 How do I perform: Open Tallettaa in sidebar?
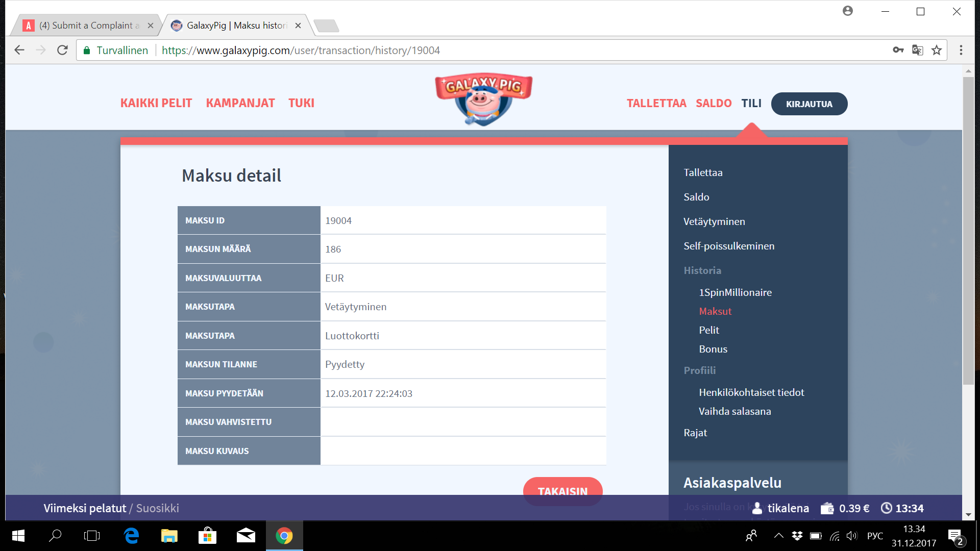[703, 172]
